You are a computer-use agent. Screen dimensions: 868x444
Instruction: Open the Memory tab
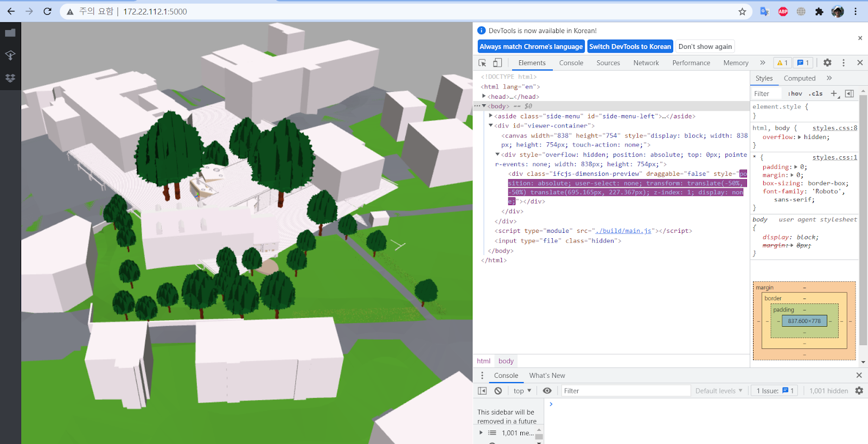coord(736,63)
